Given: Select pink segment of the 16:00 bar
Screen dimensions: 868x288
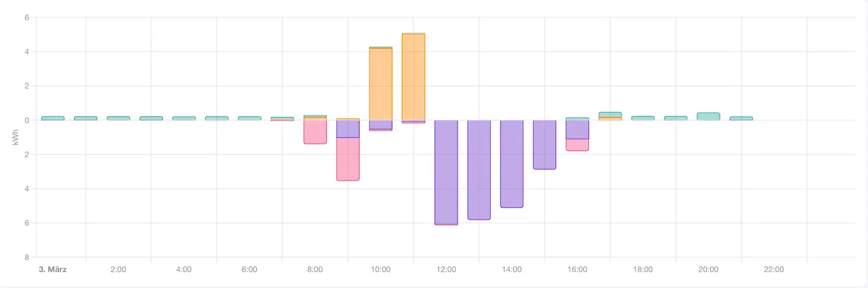Looking at the screenshot, I should click(x=577, y=145).
